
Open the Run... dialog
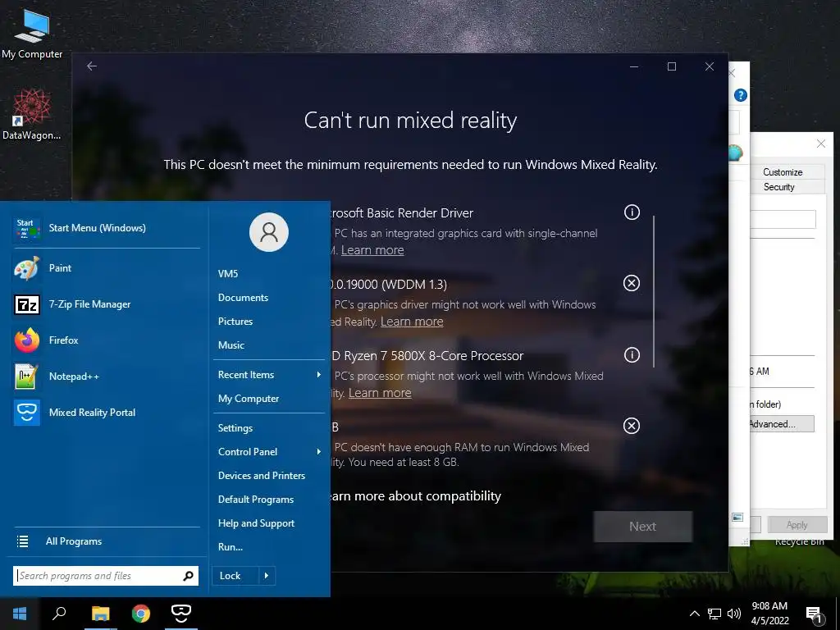click(x=269, y=547)
